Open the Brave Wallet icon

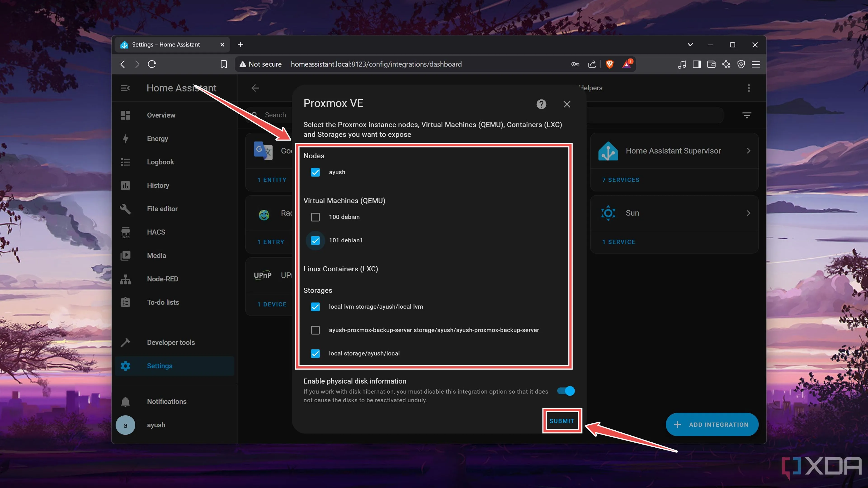coord(711,64)
